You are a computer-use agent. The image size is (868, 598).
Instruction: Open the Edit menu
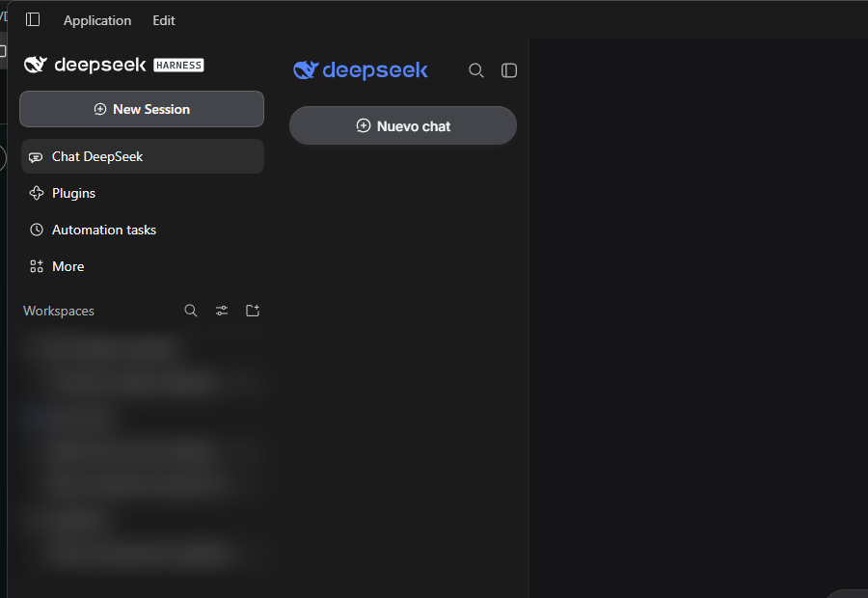tap(164, 20)
